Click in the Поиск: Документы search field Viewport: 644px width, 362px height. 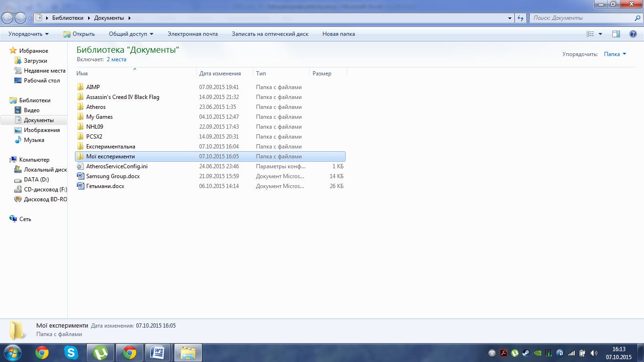[x=581, y=18]
